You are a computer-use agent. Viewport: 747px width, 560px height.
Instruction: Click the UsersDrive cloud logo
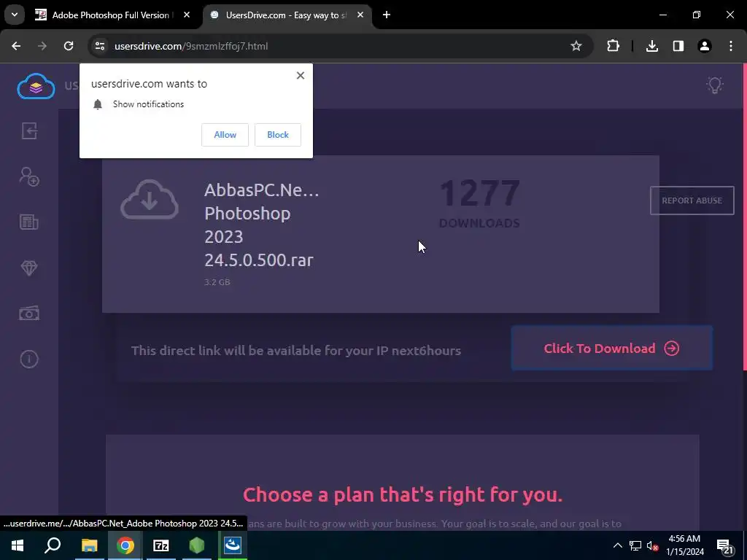(36, 86)
